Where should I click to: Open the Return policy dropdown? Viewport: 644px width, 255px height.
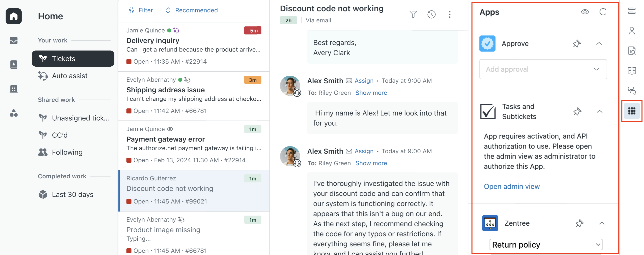click(x=546, y=244)
